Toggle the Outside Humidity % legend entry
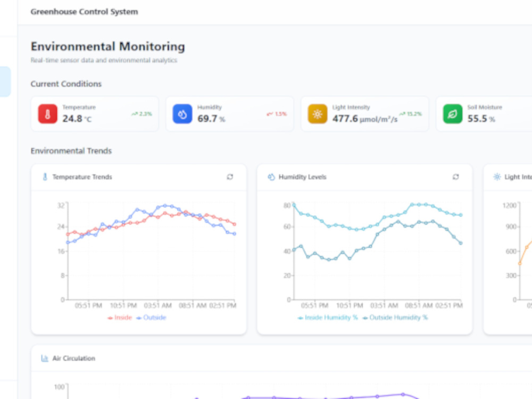Image resolution: width=532 pixels, height=399 pixels. [x=395, y=318]
